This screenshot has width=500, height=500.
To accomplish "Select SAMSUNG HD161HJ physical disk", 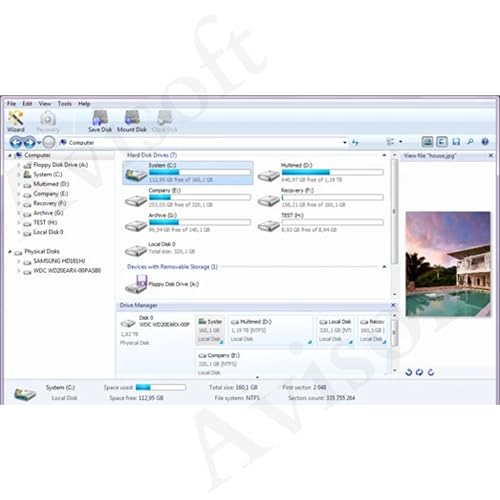I will pyautogui.click(x=59, y=261).
